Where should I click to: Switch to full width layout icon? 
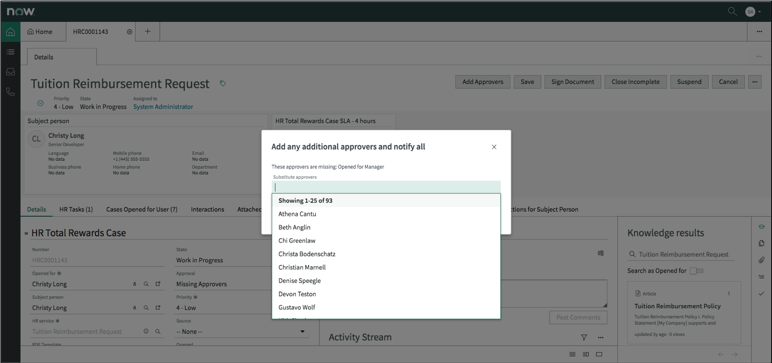click(x=599, y=354)
